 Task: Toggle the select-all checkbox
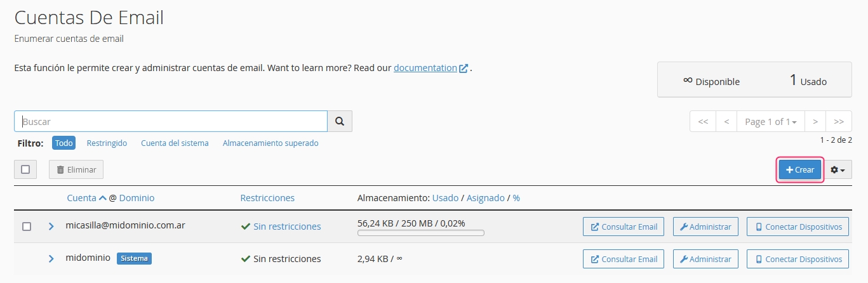coord(25,169)
